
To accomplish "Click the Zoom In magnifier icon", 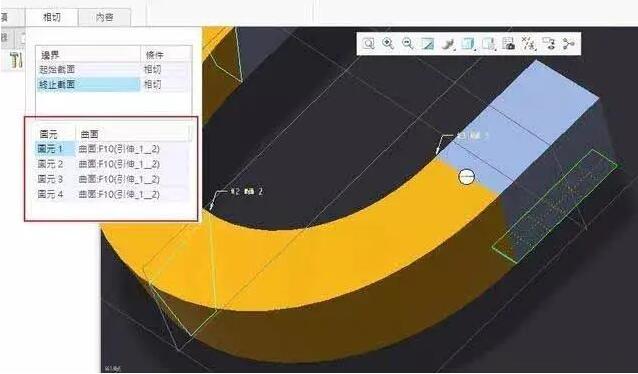I will (x=388, y=44).
